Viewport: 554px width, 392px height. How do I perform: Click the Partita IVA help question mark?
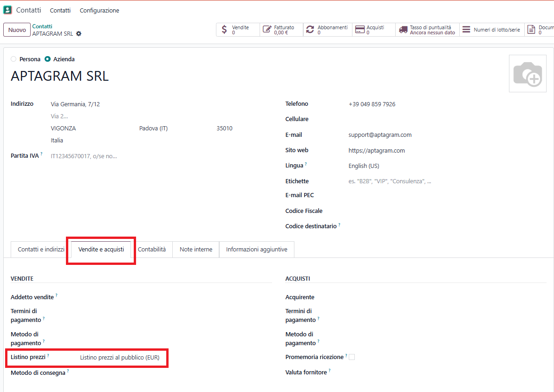click(41, 154)
